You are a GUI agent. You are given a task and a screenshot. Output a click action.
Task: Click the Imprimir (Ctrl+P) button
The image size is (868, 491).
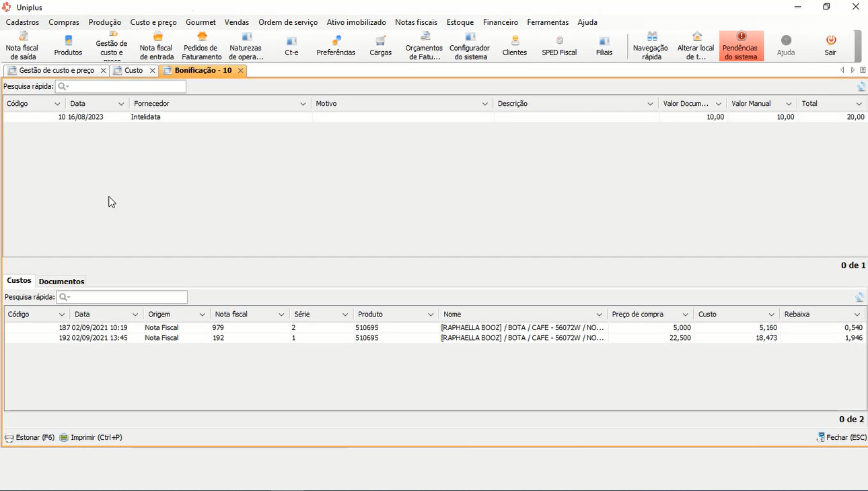click(90, 437)
